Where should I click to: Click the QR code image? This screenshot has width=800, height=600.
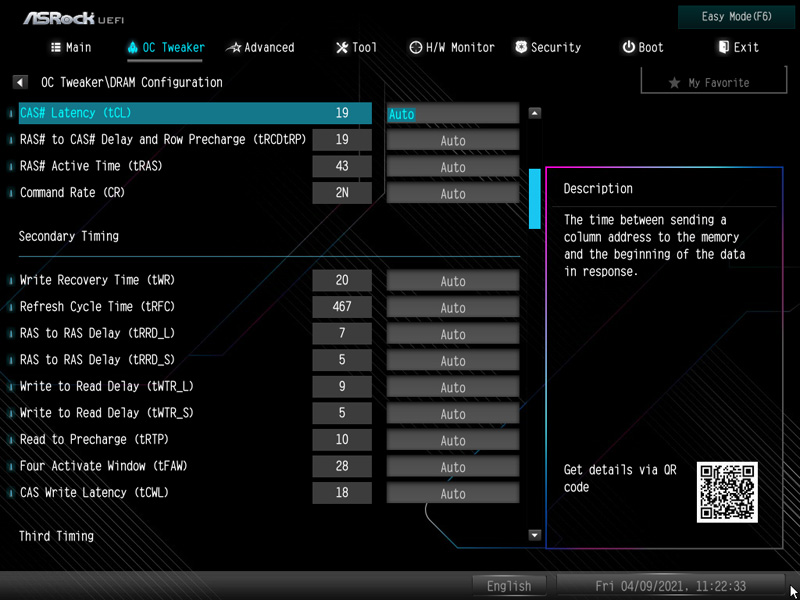(x=727, y=492)
